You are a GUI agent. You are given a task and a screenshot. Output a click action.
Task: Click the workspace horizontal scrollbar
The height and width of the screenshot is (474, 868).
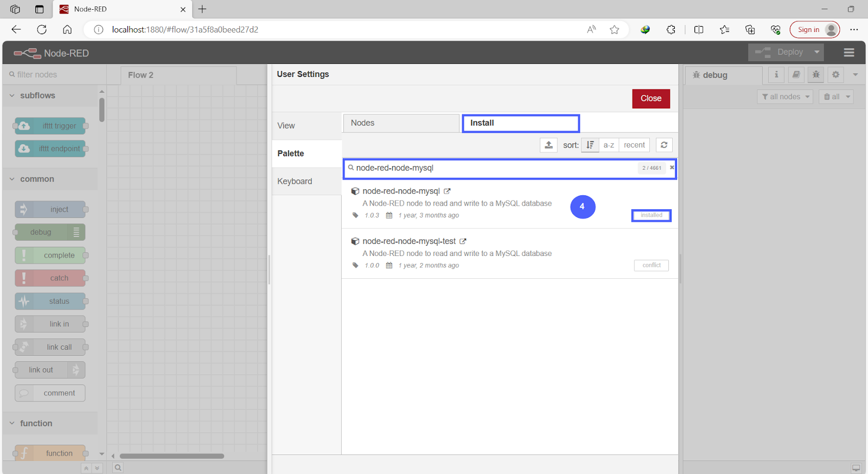pyautogui.click(x=172, y=456)
